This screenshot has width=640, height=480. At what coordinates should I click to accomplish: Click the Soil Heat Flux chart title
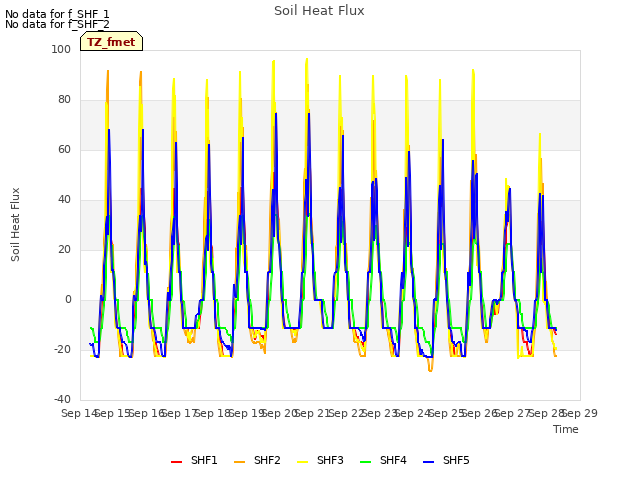pyautogui.click(x=319, y=11)
